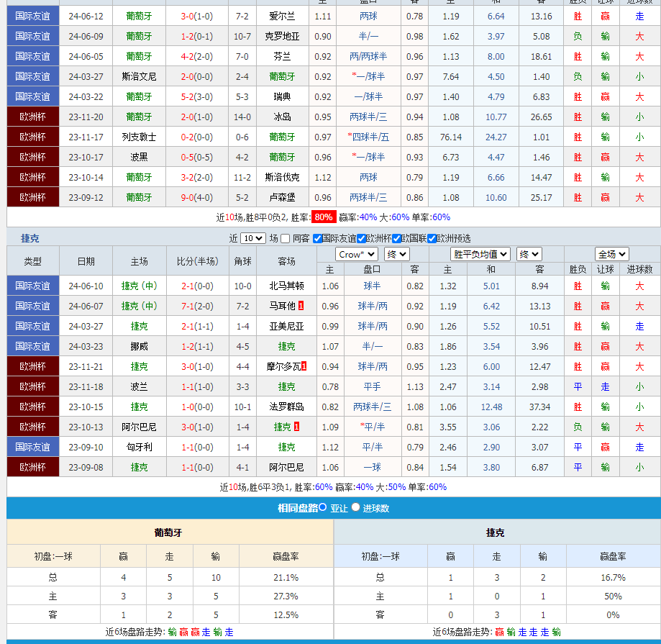The width and height of the screenshot is (661, 644).
Task: Click the red card badge beside 摩尔多瓦
Action: coord(304,366)
